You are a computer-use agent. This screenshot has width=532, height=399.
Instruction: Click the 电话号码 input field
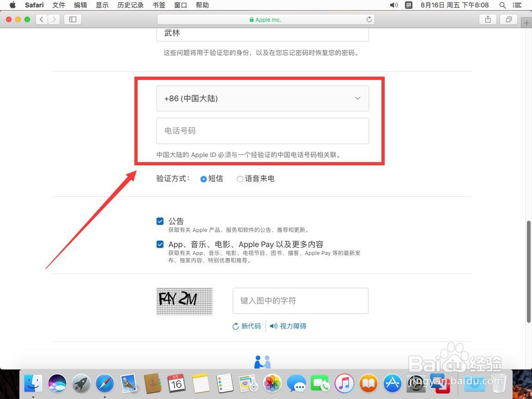(x=263, y=131)
